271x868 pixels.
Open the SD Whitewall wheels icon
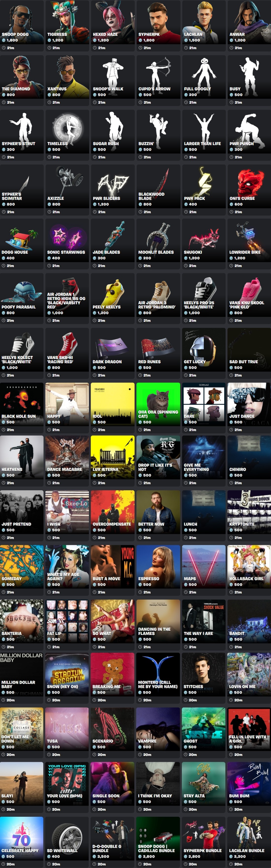point(68,838)
